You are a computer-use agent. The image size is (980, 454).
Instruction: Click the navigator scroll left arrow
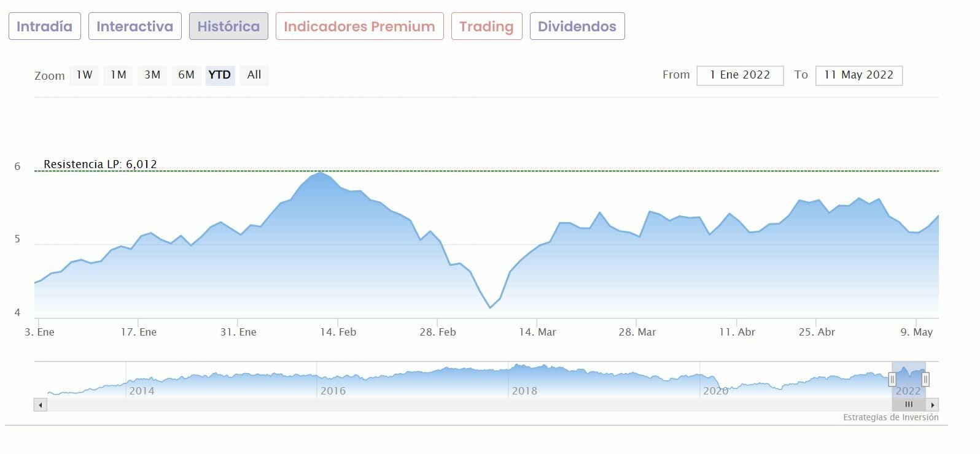(x=41, y=405)
